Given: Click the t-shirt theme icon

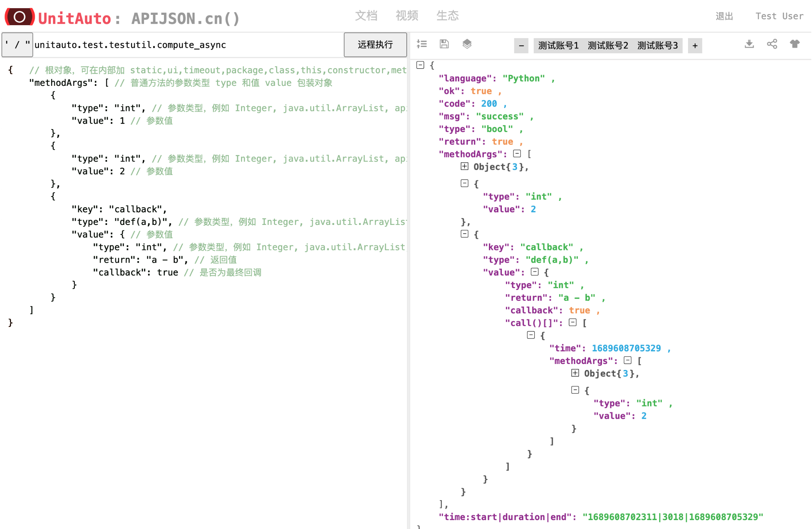Looking at the screenshot, I should point(795,44).
